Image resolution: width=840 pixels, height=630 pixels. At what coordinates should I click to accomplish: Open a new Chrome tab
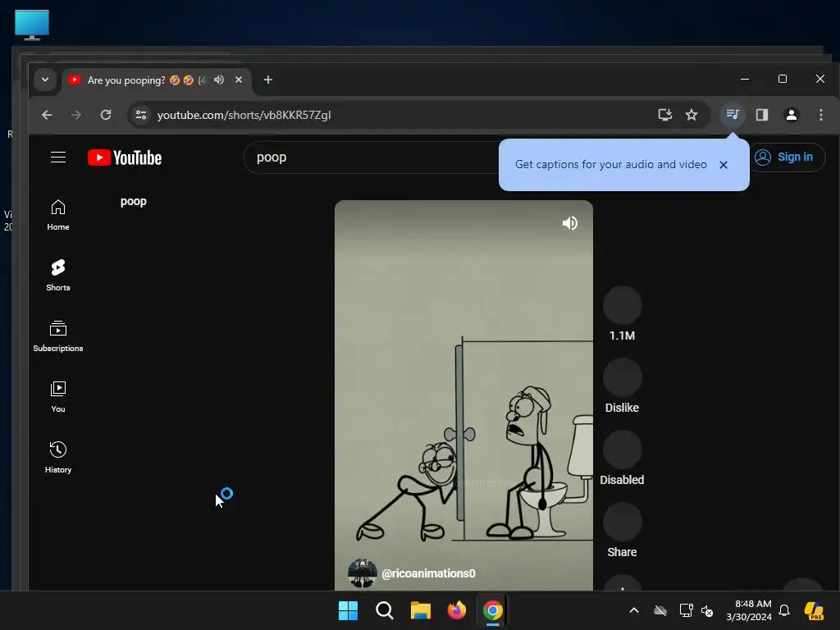[268, 80]
